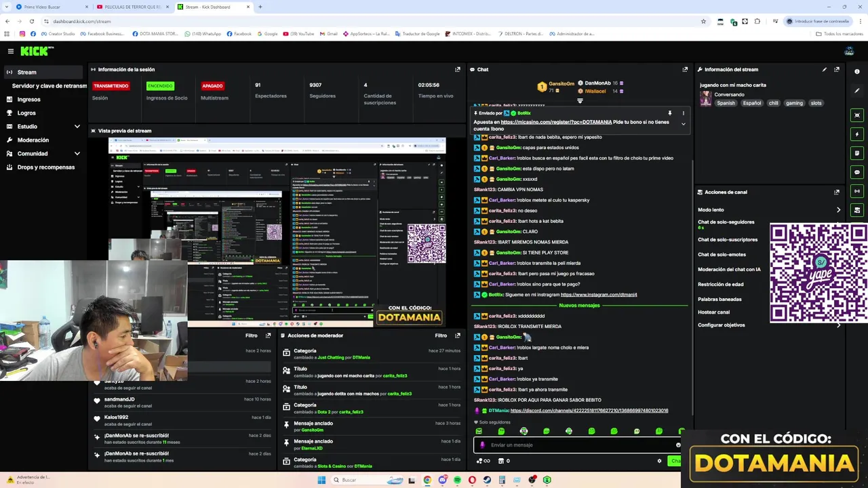This screenshot has height=488, width=868.
Task: Open Spotify from the taskbar
Action: [457, 480]
